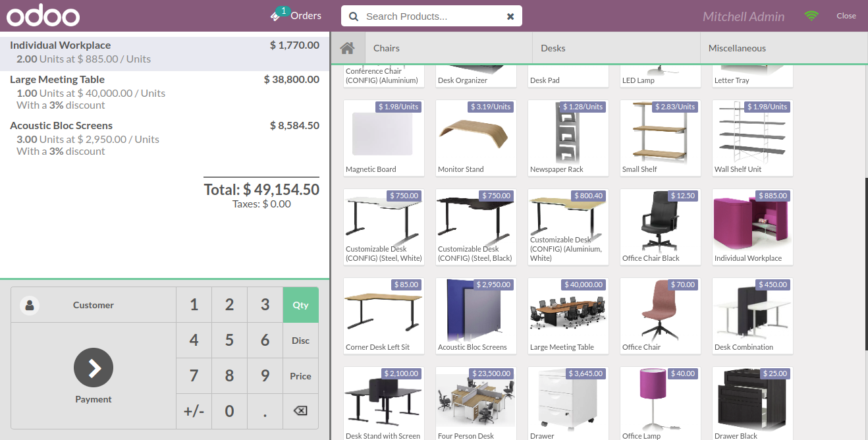This screenshot has width=868, height=440.
Task: Click the Close session link
Action: click(x=846, y=16)
